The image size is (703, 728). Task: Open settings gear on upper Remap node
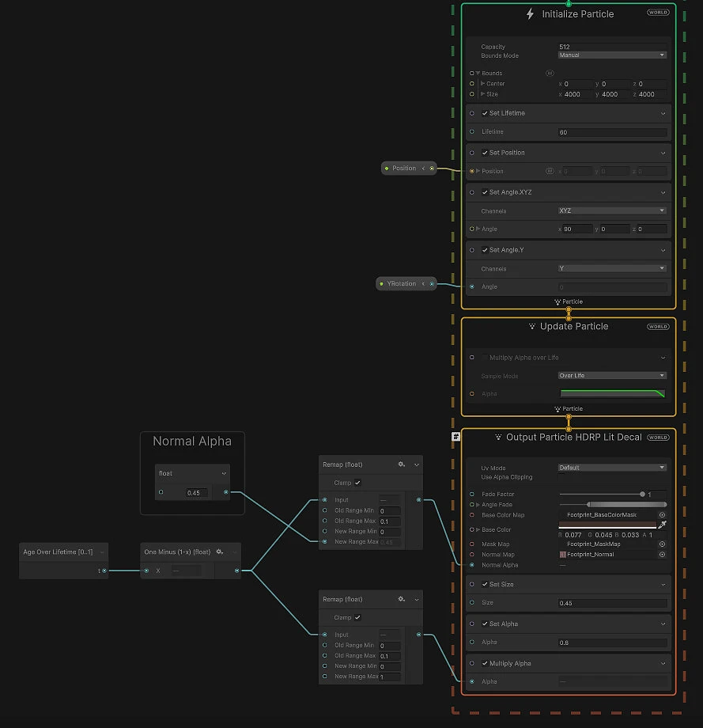tap(402, 464)
